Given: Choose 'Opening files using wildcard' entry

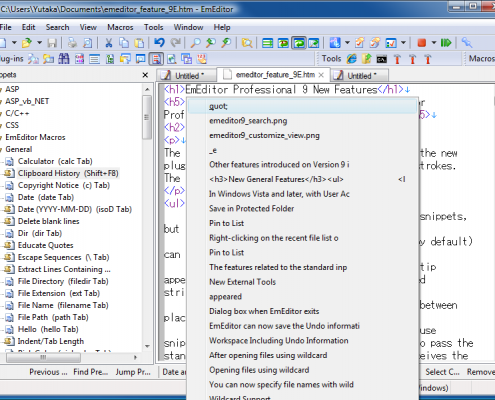Looking at the screenshot, I should coord(302,370).
